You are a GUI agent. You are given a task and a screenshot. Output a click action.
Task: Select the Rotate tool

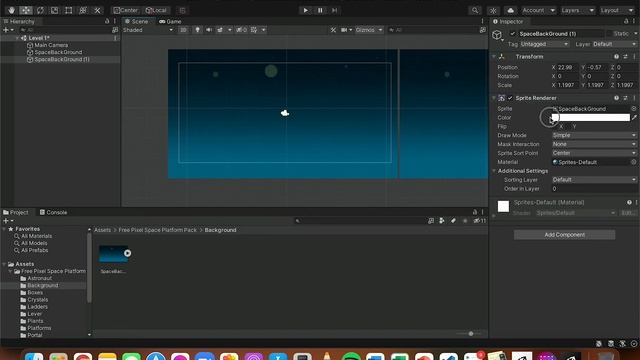coord(40,10)
